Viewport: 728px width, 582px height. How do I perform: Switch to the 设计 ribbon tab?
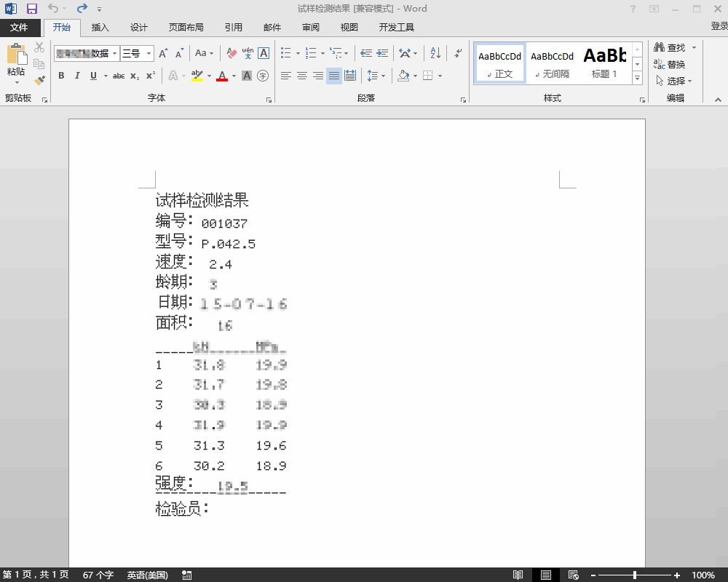138,28
